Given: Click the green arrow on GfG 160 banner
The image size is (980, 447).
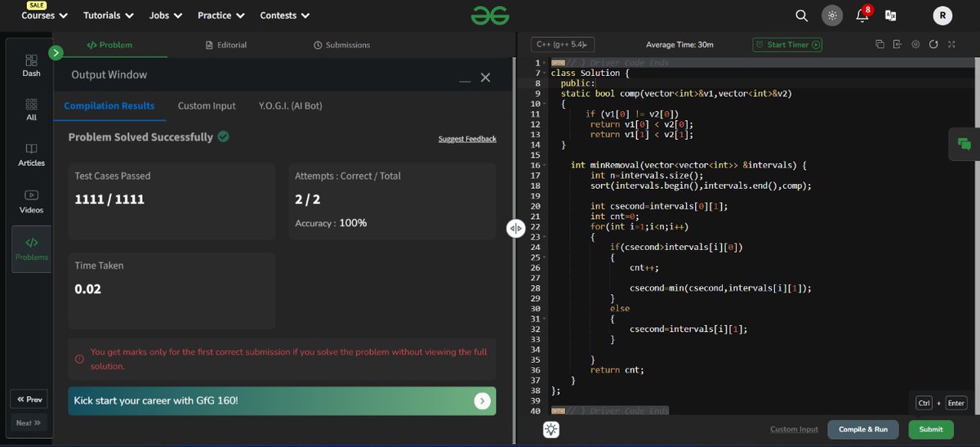Looking at the screenshot, I should tap(482, 400).
